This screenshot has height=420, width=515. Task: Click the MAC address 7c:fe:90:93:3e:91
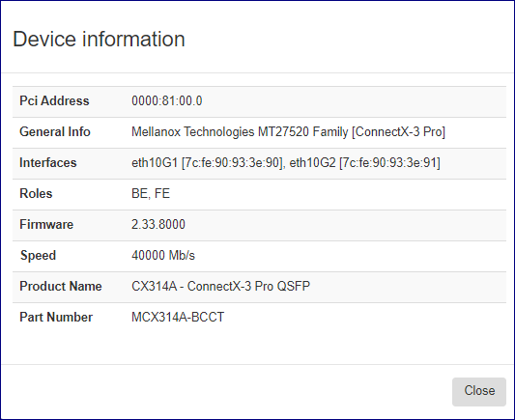(x=389, y=162)
